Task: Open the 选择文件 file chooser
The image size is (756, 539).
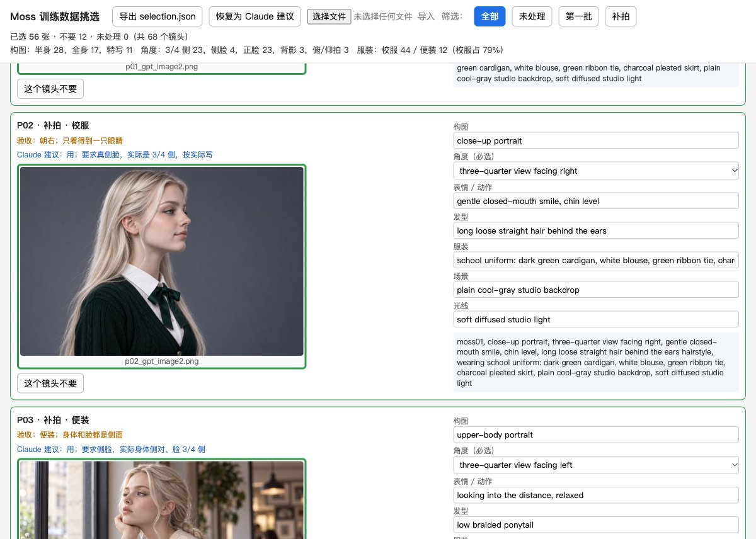Action: click(x=329, y=16)
